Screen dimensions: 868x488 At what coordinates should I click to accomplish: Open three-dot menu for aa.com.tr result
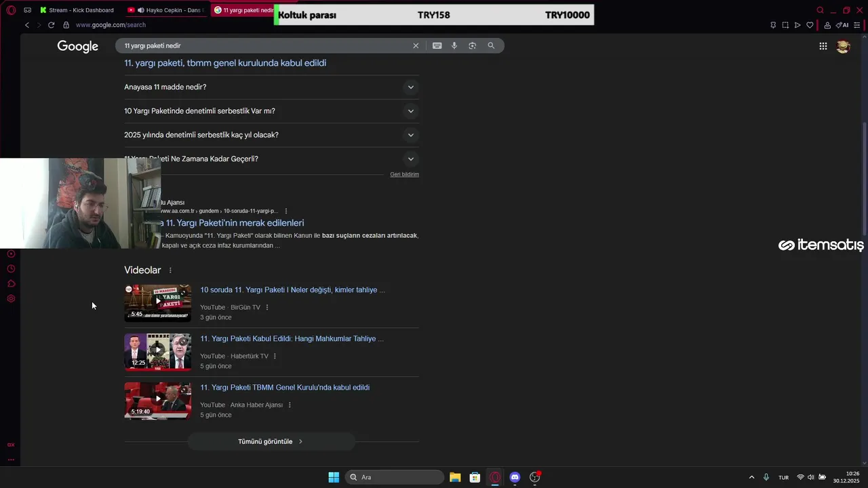tap(286, 211)
